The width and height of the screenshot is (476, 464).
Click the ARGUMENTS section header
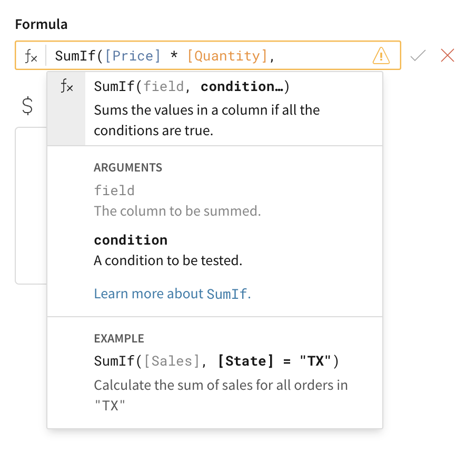tap(128, 168)
